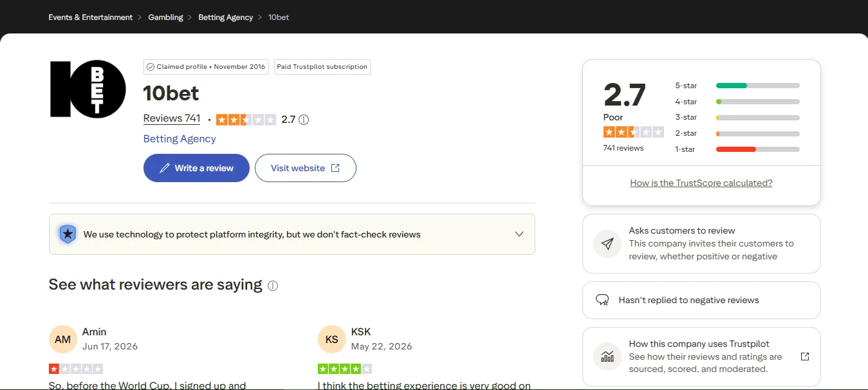Click the chart icon in How this company uses Trustpilot
This screenshot has width=868, height=390.
[x=607, y=357]
